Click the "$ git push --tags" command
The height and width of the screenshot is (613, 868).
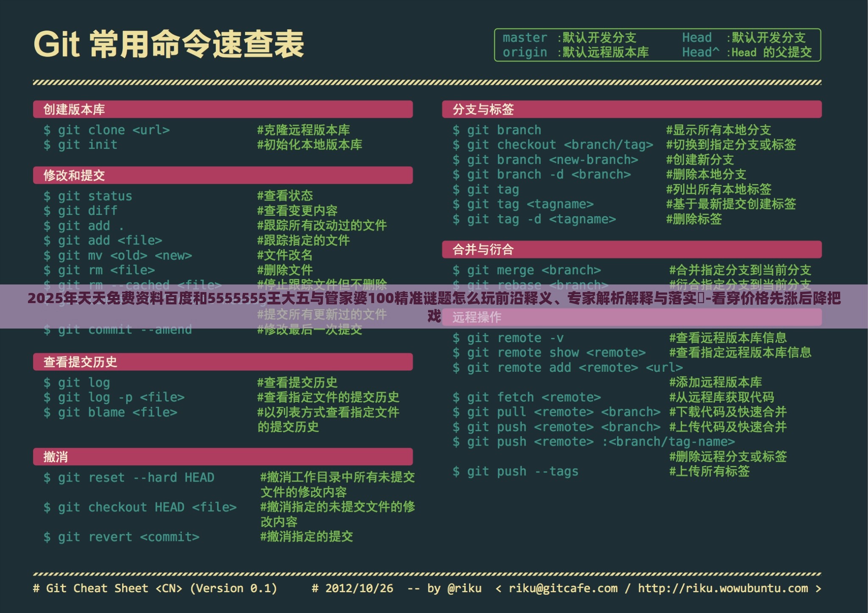coord(515,472)
